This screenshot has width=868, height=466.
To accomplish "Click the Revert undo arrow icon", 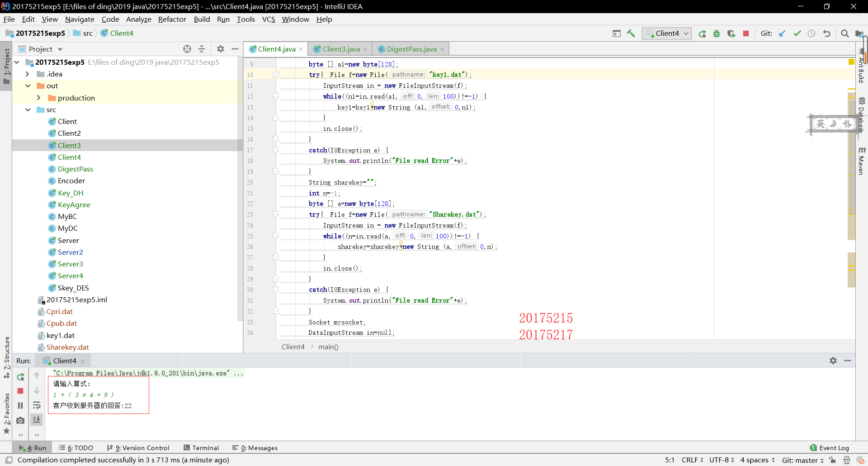I will click(x=826, y=33).
